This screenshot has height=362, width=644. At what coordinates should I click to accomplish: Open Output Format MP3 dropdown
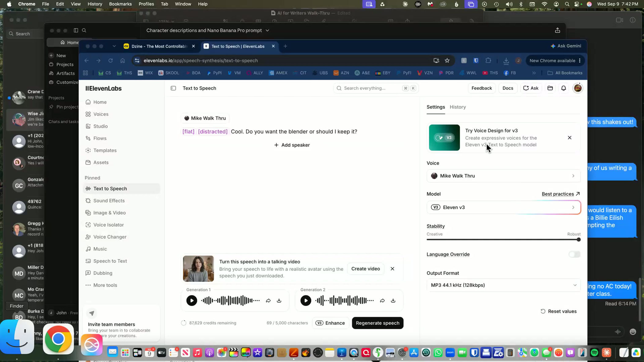tap(503, 285)
